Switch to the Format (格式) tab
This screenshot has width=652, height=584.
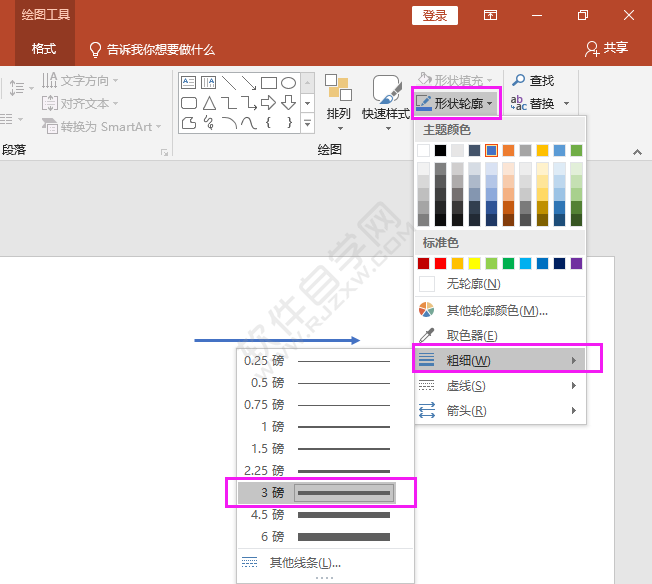point(44,49)
